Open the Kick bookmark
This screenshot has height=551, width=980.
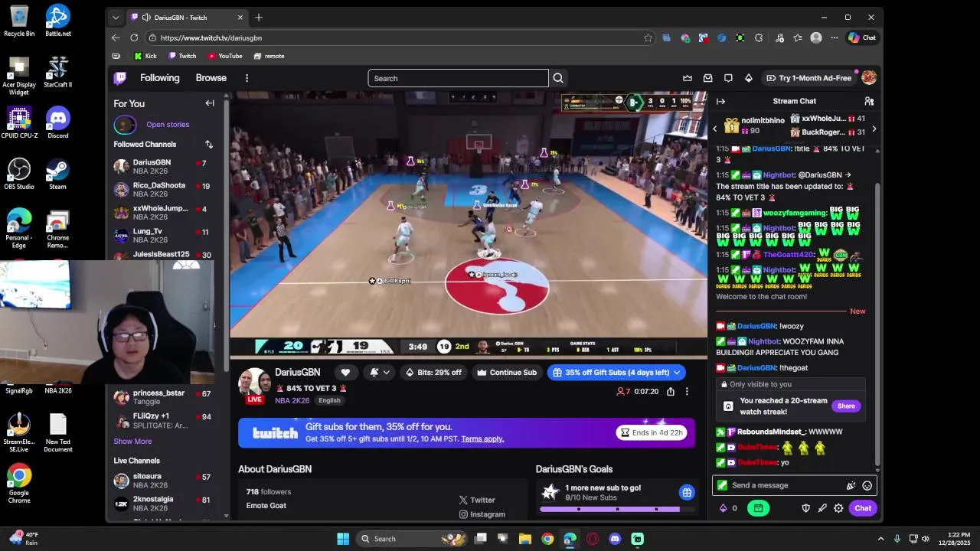coord(145,56)
